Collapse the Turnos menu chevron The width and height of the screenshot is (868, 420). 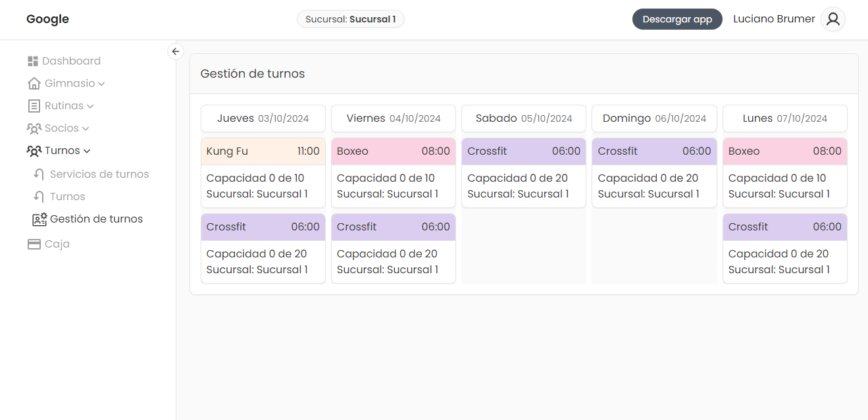coord(87,151)
